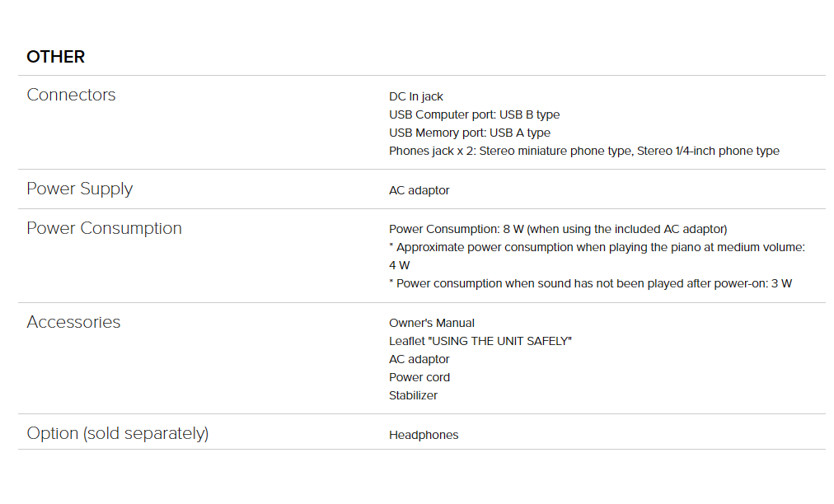Select the USING THE UNIT SAFELY leaflet line

[480, 341]
